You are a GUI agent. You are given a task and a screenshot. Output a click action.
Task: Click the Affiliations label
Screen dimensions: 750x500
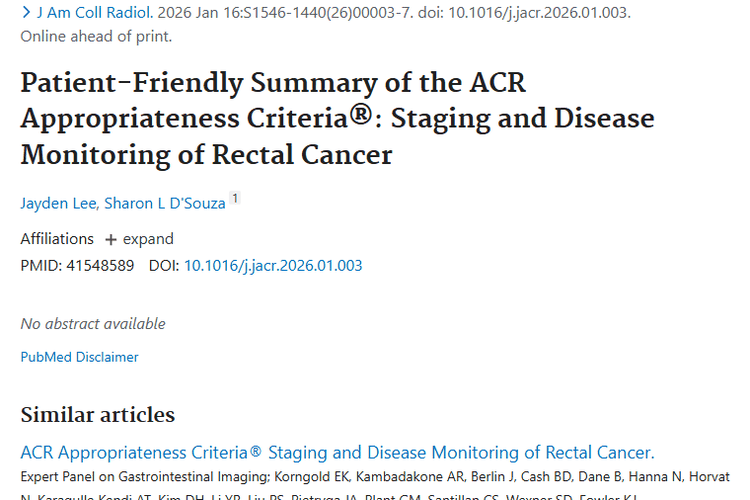57,239
